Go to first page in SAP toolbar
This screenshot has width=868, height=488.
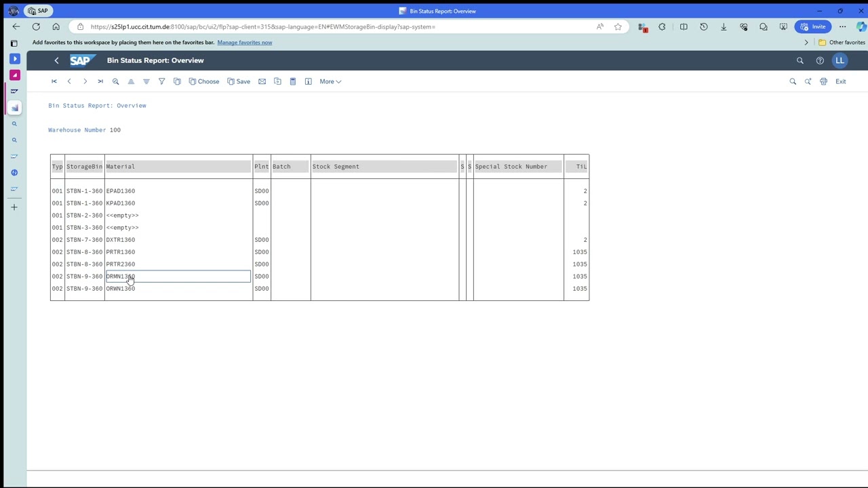click(x=54, y=81)
